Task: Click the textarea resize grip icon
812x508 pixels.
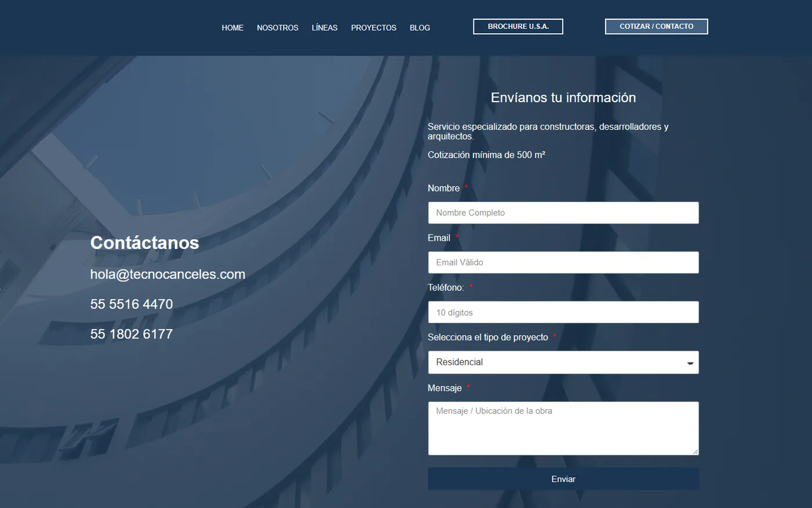Action: click(695, 451)
